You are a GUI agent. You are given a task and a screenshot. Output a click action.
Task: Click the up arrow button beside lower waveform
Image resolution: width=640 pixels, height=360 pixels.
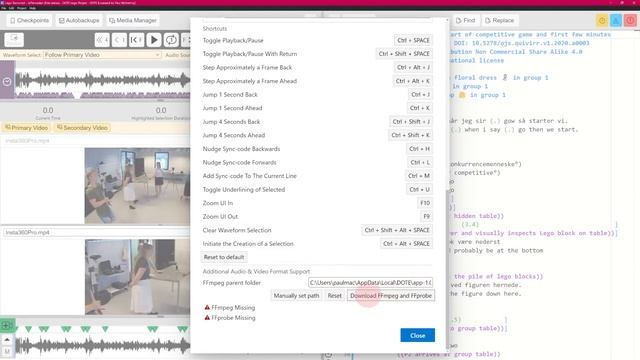(7, 340)
